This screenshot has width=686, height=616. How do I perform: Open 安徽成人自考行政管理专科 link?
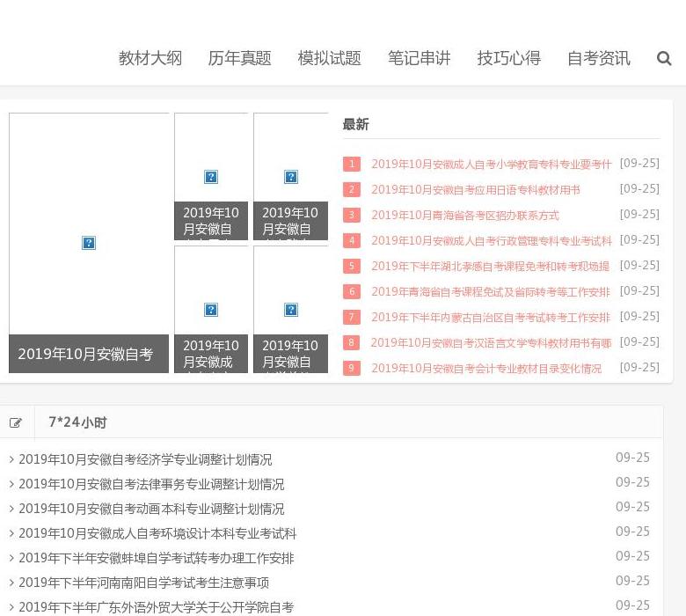point(492,240)
